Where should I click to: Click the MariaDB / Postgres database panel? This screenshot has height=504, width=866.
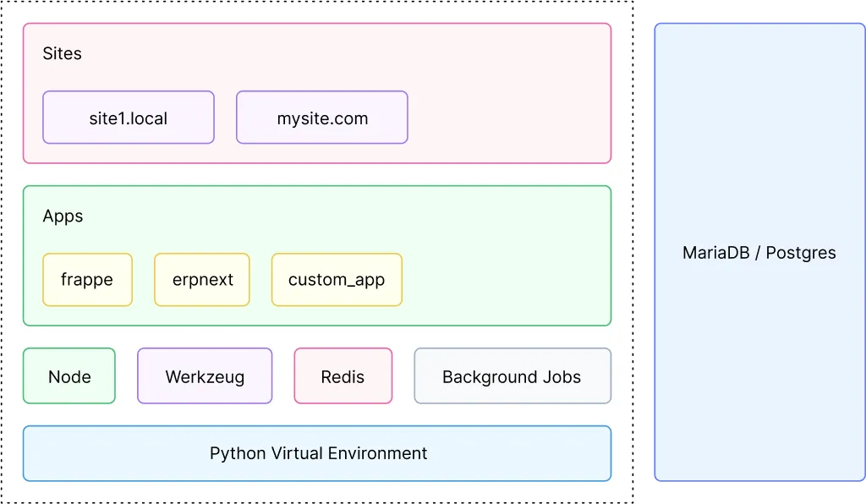[x=758, y=252]
